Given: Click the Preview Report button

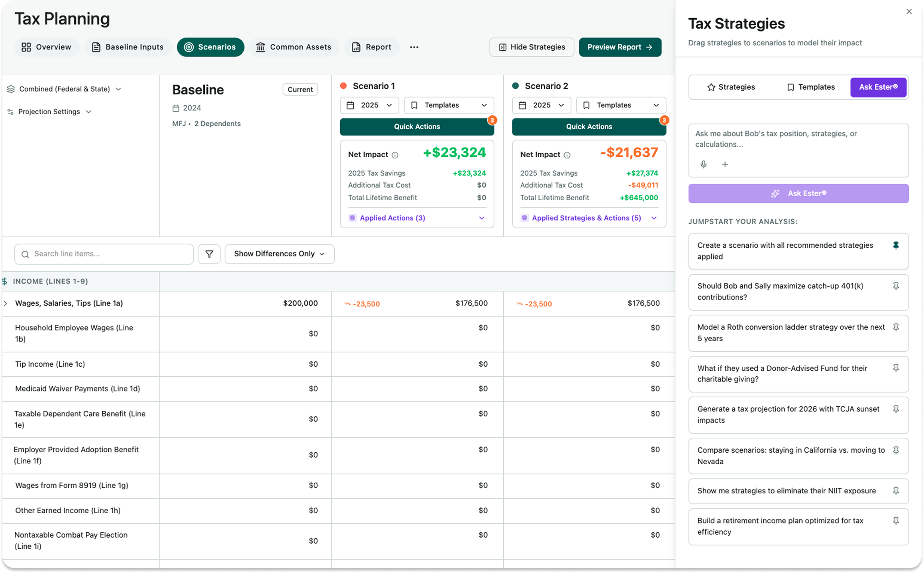Looking at the screenshot, I should point(620,47).
